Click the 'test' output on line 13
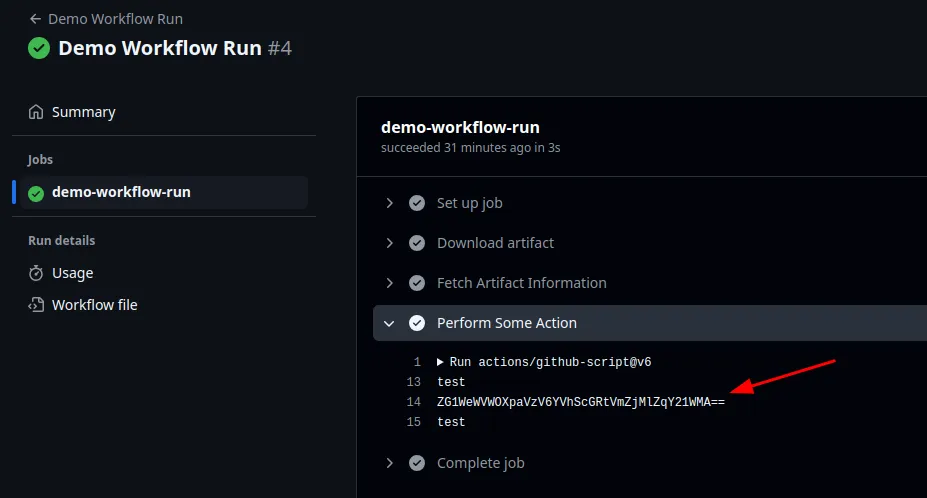Screen dimensions: 927x498 tap(451, 382)
